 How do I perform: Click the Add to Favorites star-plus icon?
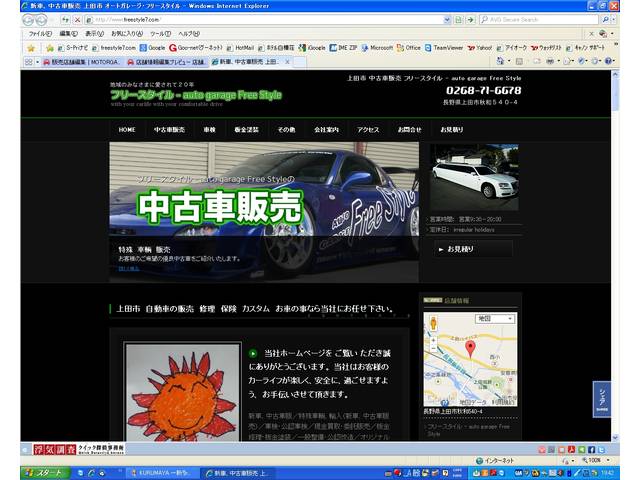coord(50,48)
